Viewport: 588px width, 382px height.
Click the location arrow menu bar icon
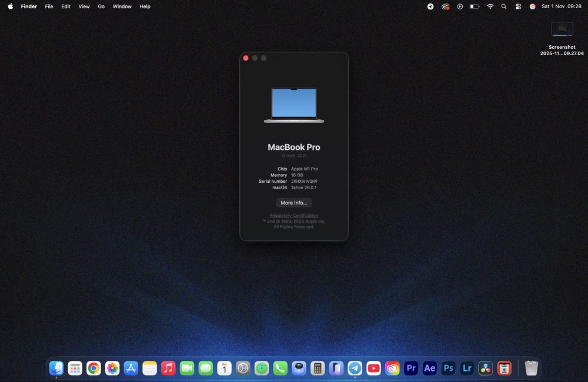click(430, 6)
